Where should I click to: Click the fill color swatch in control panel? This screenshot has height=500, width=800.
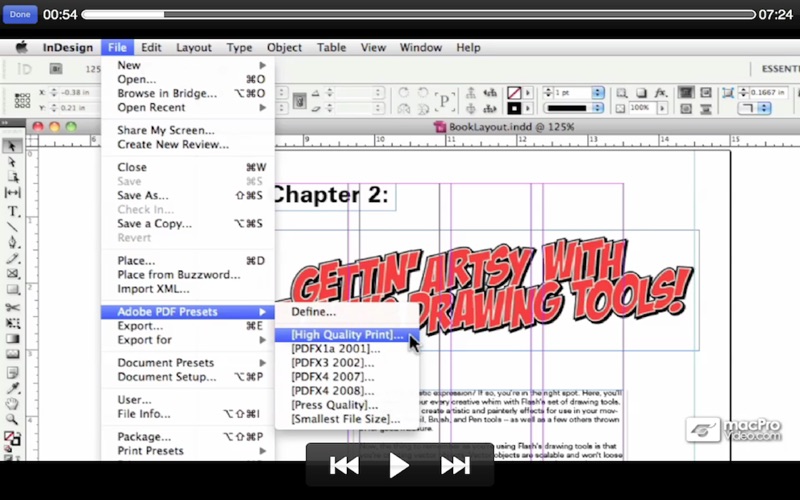pos(514,93)
